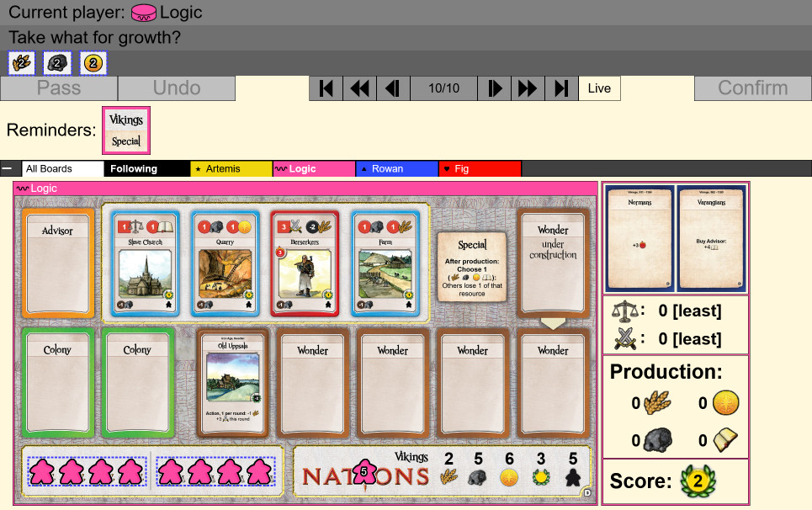Click the Live button
The height and width of the screenshot is (510, 812).
[599, 88]
